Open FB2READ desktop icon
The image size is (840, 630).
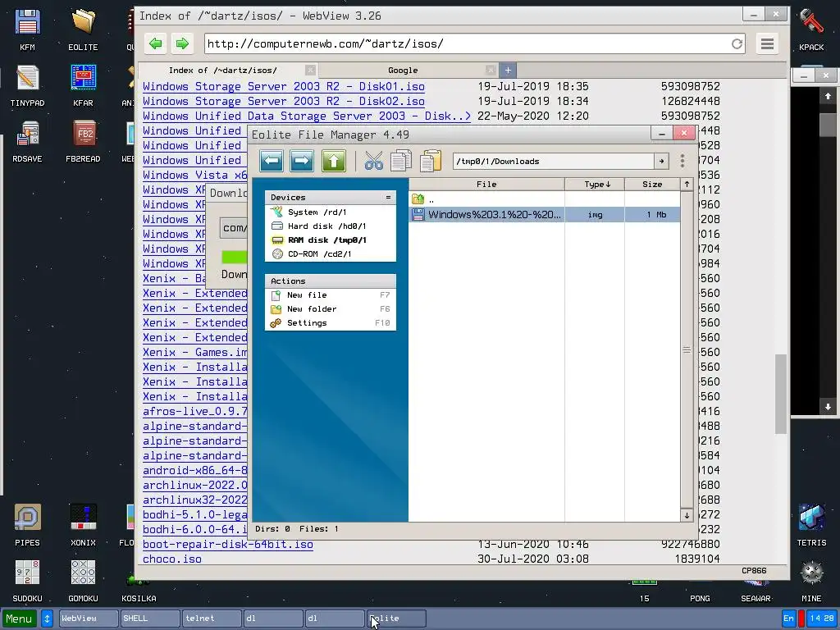click(83, 141)
